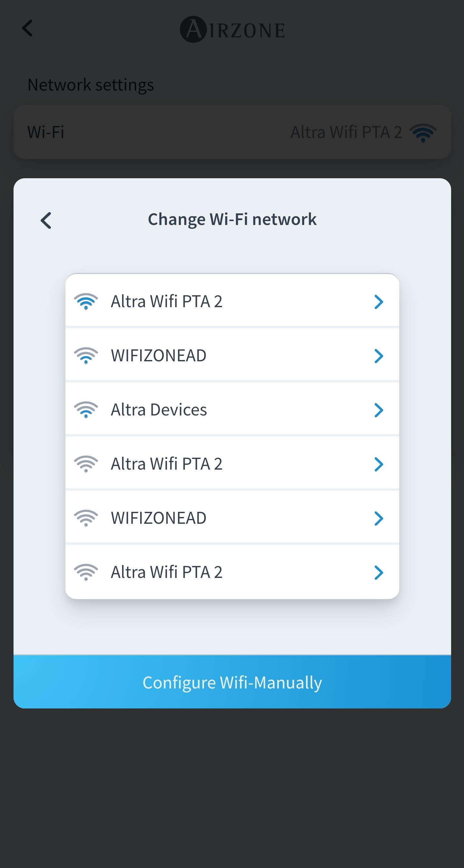Tap the signal icon of the first Altra Wifi PTA 2

86,301
